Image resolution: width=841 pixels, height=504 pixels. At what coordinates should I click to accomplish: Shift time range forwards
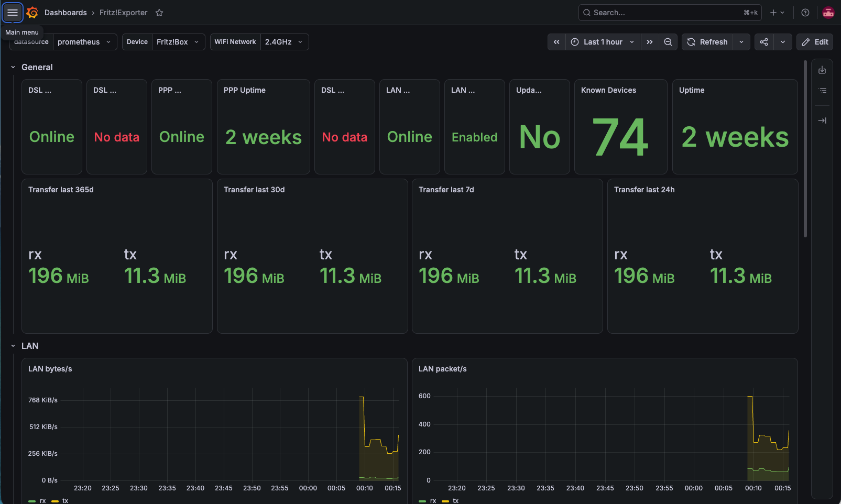pyautogui.click(x=650, y=42)
